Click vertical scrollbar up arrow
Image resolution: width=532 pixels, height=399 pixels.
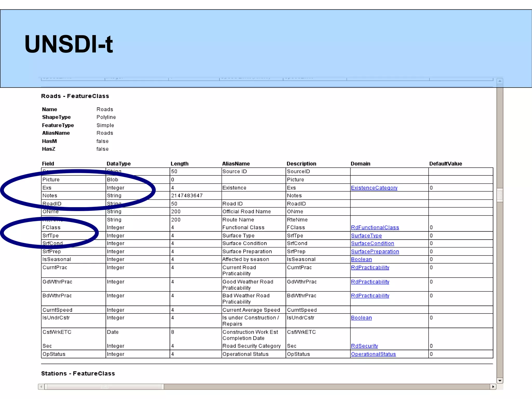pos(500,81)
